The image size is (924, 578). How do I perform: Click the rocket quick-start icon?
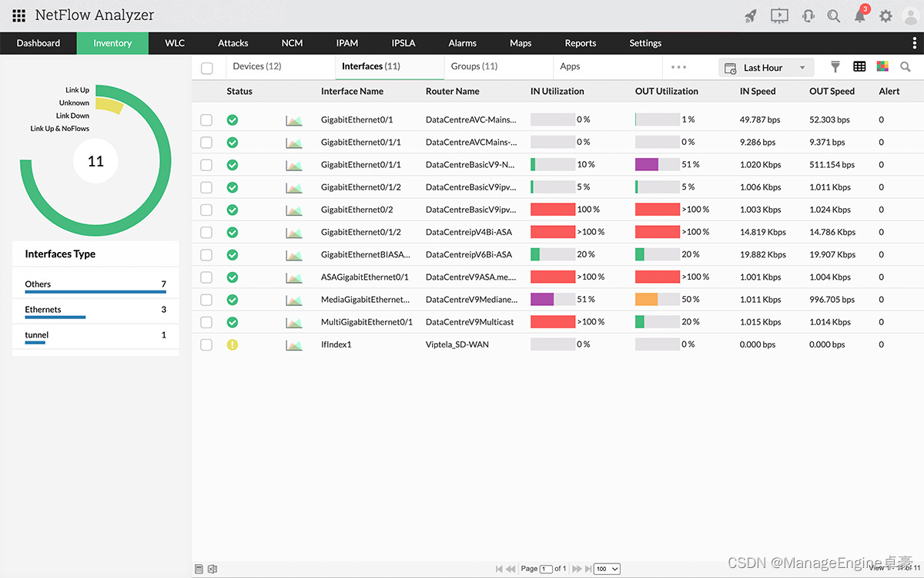pos(750,15)
